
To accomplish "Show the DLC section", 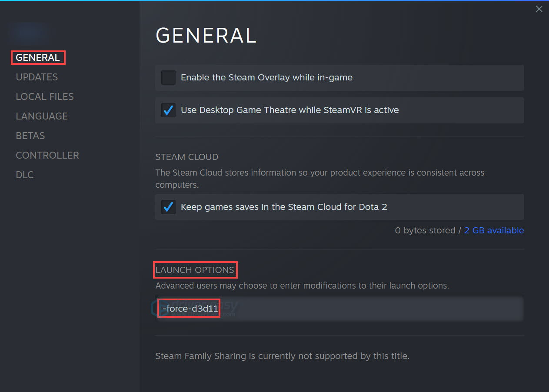I will 24,175.
